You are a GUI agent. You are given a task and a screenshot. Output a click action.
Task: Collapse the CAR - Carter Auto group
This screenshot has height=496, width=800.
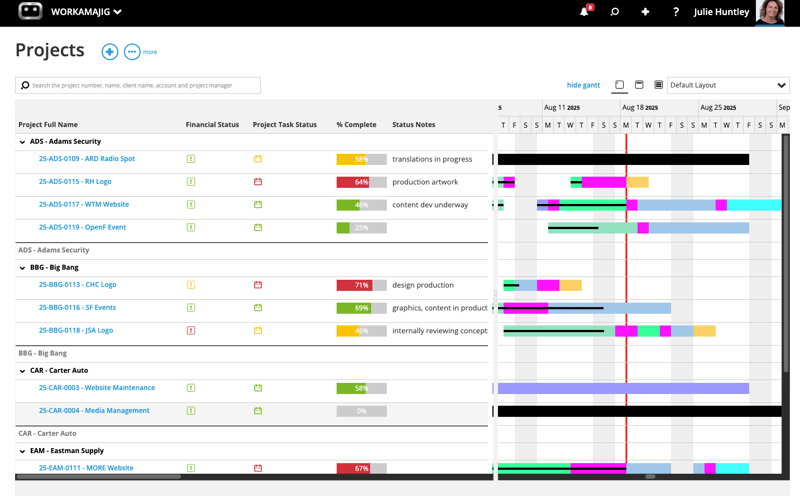pos(23,371)
